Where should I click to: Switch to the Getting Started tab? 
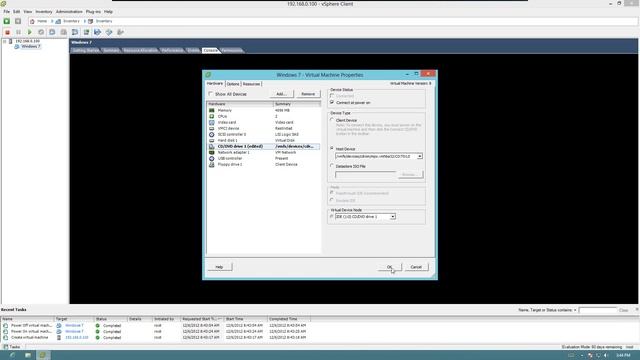(x=86, y=50)
